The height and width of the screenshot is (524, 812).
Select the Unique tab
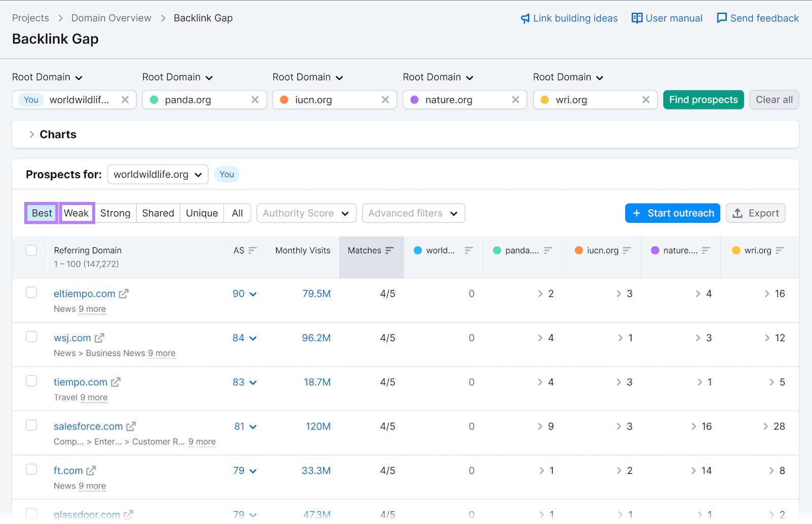click(201, 213)
